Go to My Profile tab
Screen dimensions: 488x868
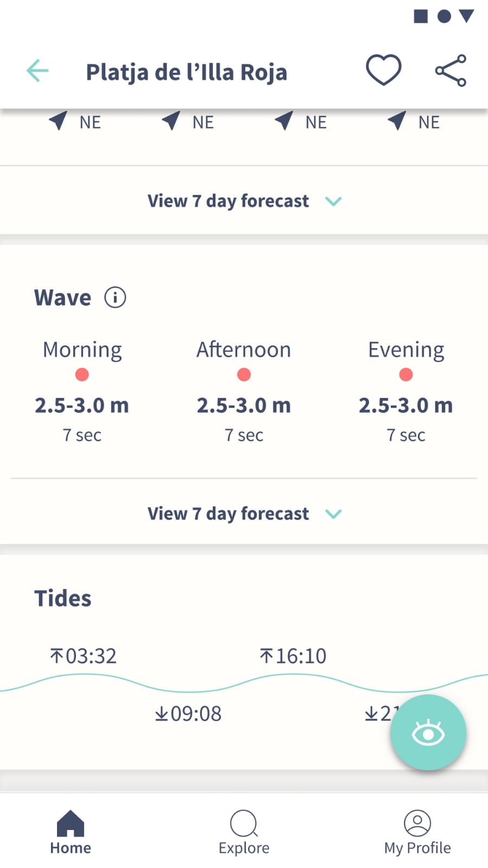(x=417, y=833)
